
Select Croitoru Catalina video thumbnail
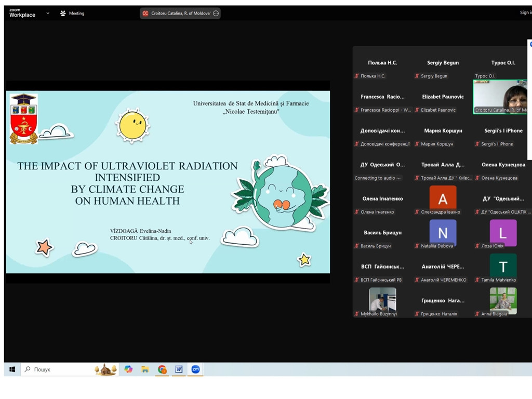pos(500,97)
